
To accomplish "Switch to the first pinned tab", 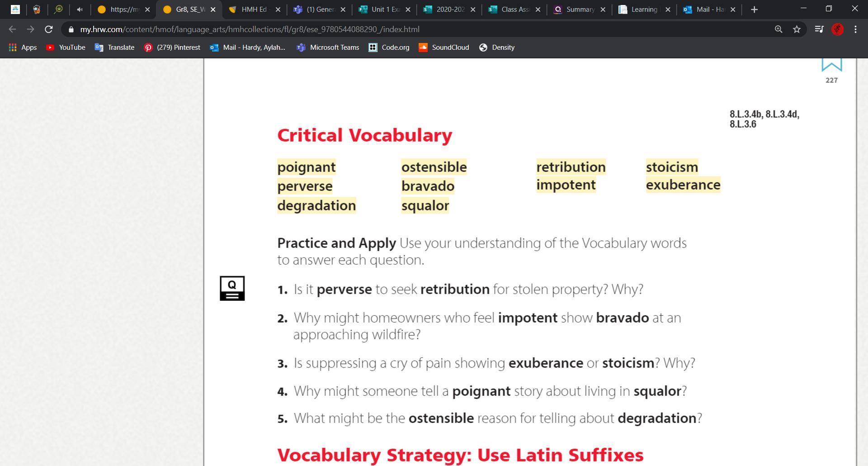I will pos(15,10).
